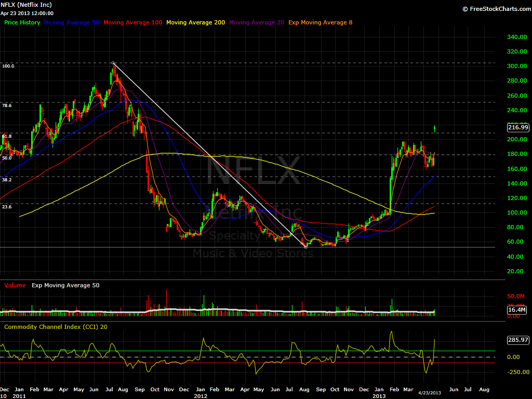Click the 285.97 CCI value tag
Screen dimensions: 532x399
click(x=518, y=340)
